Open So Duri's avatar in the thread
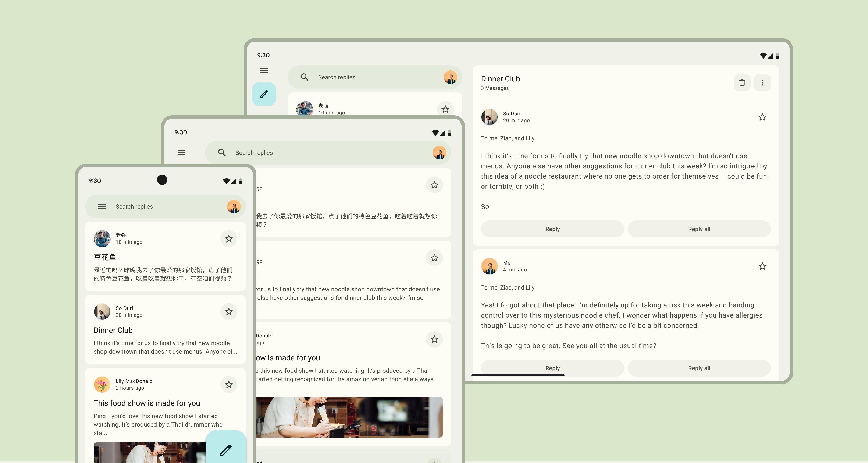The image size is (868, 463). [489, 117]
